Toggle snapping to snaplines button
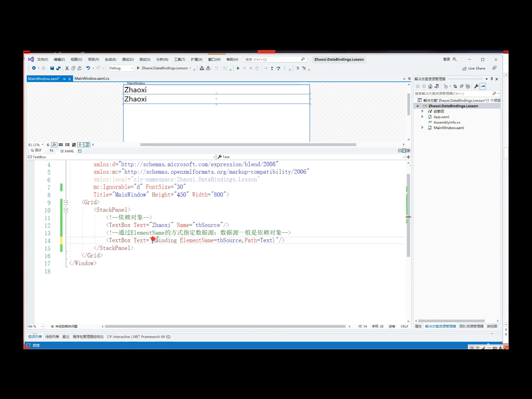 point(80,145)
